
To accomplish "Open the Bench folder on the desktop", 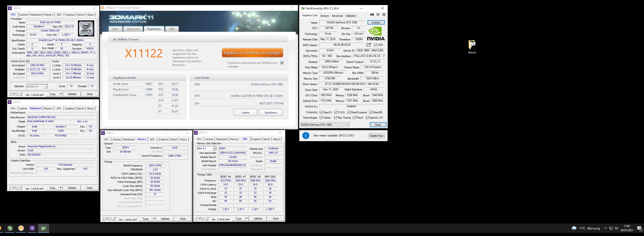I will (x=472, y=47).
